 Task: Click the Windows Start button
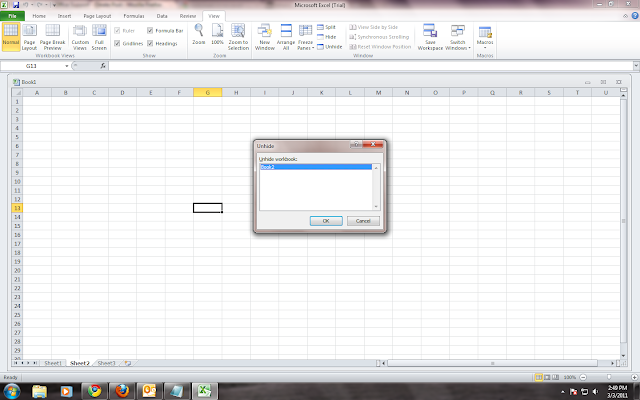pyautogui.click(x=11, y=391)
